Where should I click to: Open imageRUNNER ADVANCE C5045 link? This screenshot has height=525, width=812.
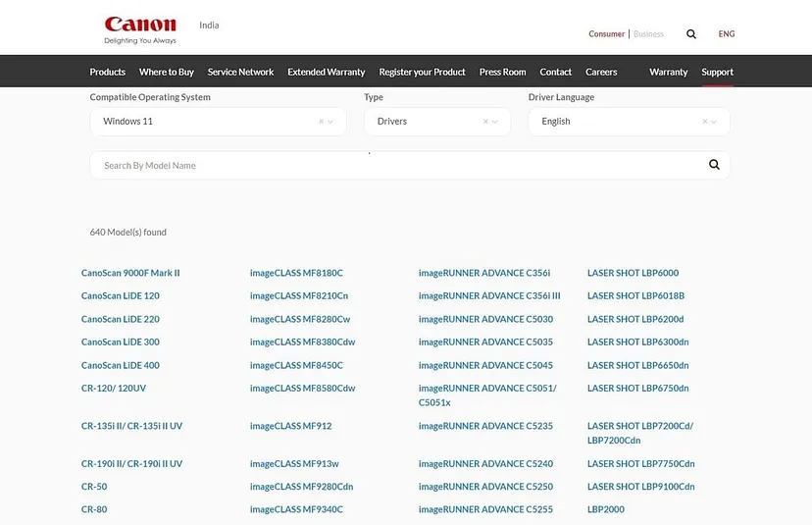tap(485, 365)
